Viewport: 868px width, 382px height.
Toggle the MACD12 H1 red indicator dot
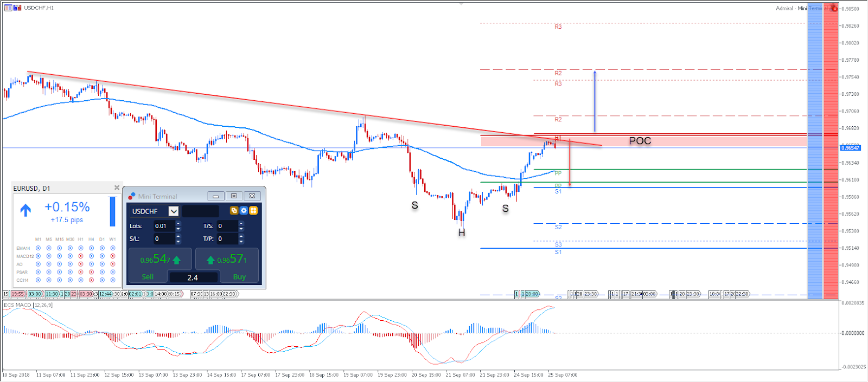(81, 256)
